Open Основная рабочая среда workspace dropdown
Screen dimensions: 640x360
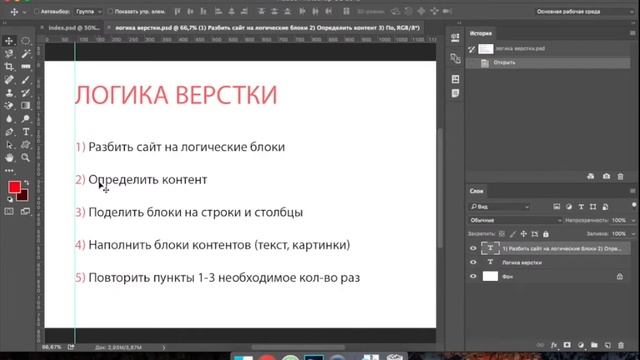click(x=584, y=12)
